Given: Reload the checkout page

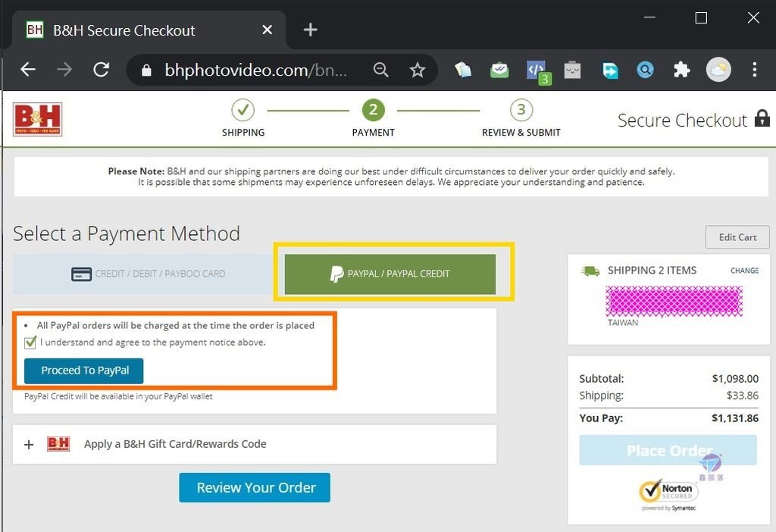Looking at the screenshot, I should coord(102,70).
